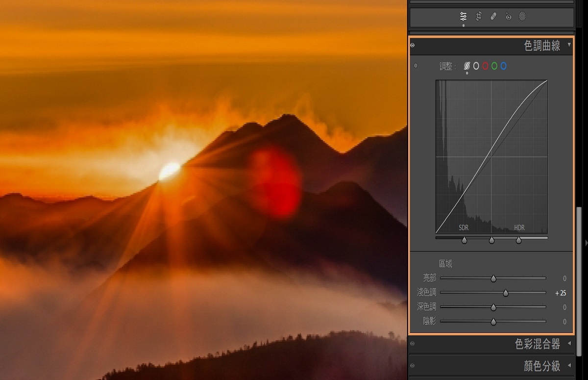The height and width of the screenshot is (380, 588).
Task: Click the 色彩混合器 panel title
Action: 538,344
